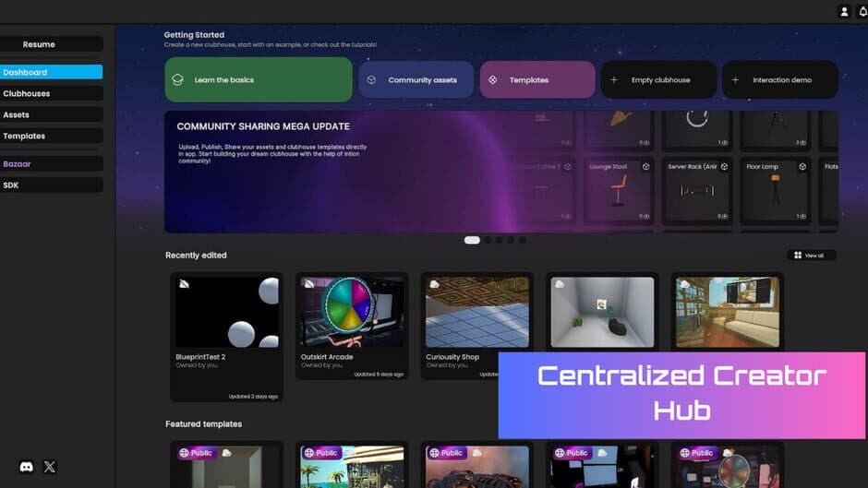This screenshot has width=868, height=488.
Task: Open the user profile icon
Action: (844, 12)
